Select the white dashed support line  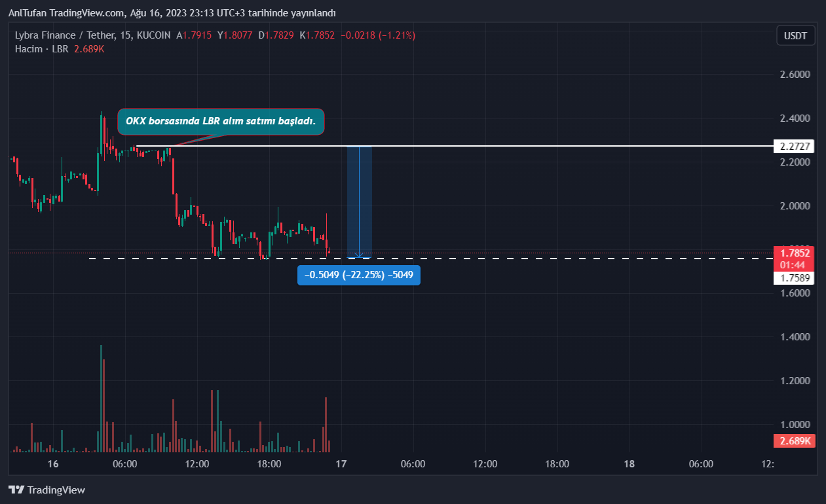tap(524, 259)
